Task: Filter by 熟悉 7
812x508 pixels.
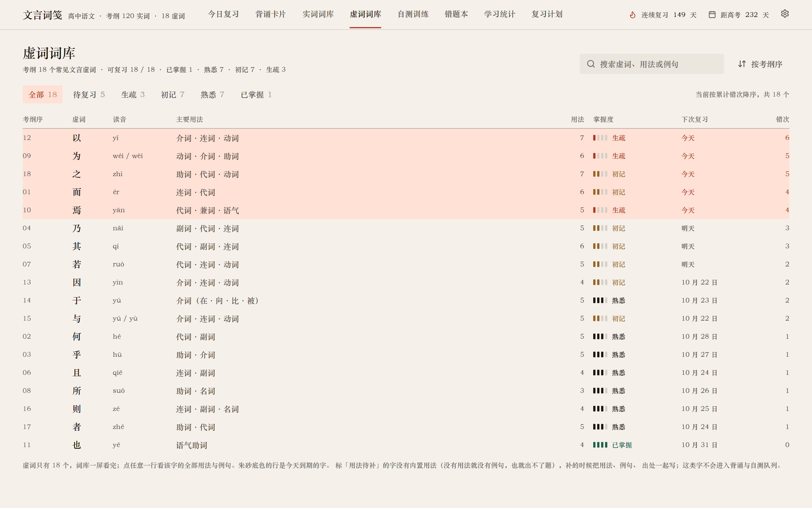Action: click(x=212, y=95)
